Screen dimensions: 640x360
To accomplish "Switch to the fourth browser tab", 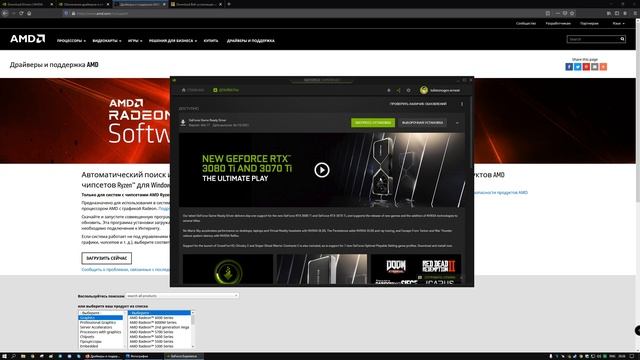I will coord(196,4).
